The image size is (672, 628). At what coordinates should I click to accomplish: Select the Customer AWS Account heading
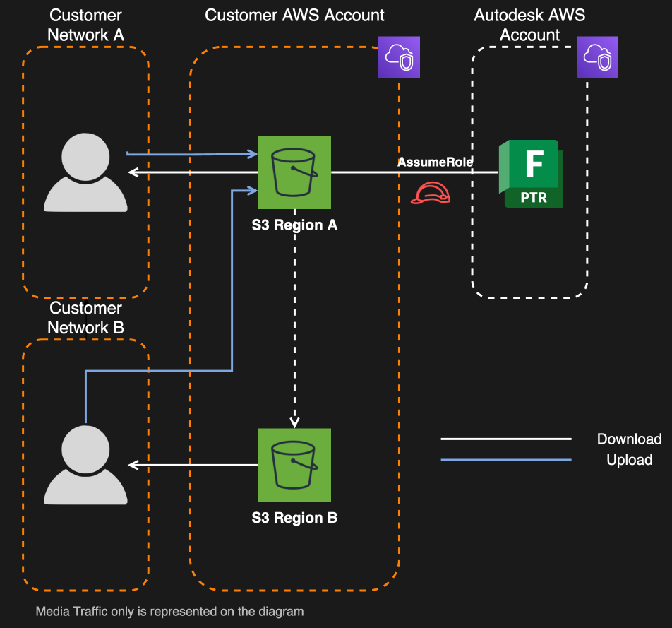pyautogui.click(x=294, y=15)
